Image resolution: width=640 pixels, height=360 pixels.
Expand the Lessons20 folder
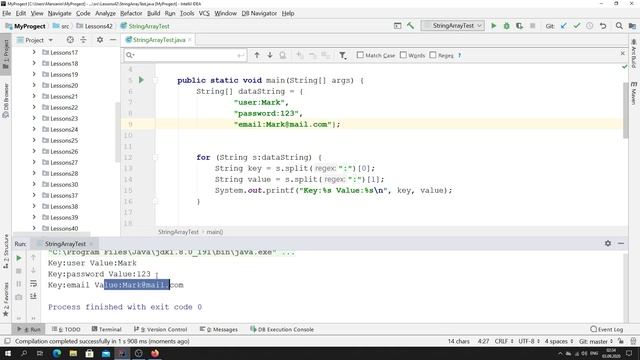click(x=34, y=85)
